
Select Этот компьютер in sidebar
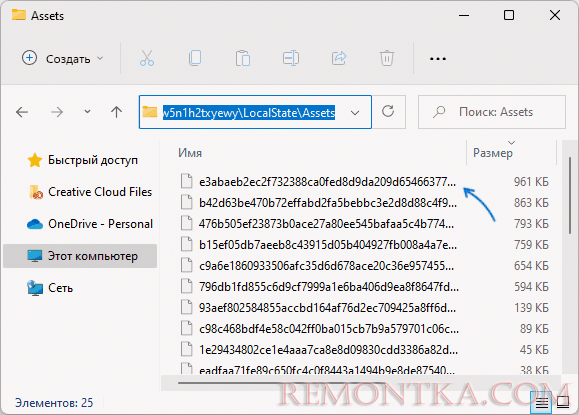(80, 255)
